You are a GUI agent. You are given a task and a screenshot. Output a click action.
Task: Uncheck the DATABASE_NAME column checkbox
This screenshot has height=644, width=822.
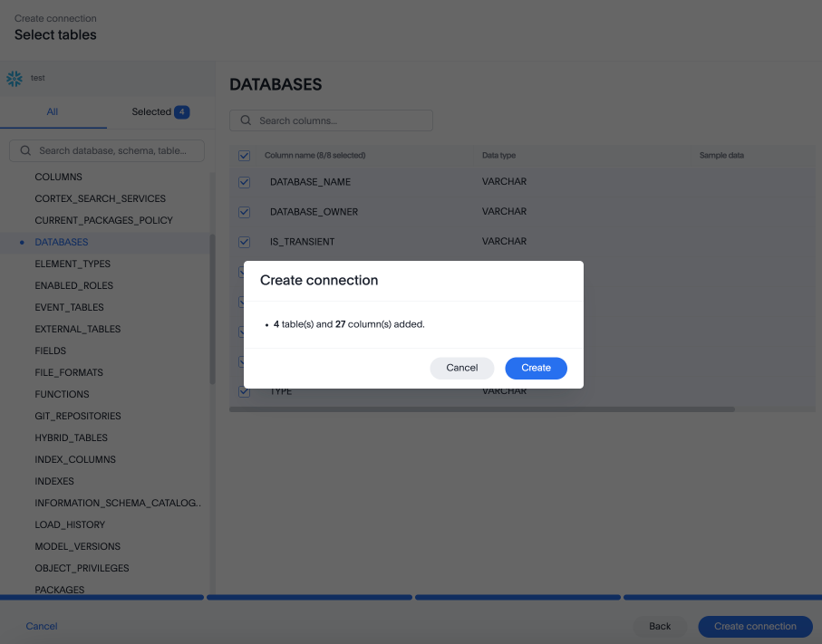click(244, 182)
